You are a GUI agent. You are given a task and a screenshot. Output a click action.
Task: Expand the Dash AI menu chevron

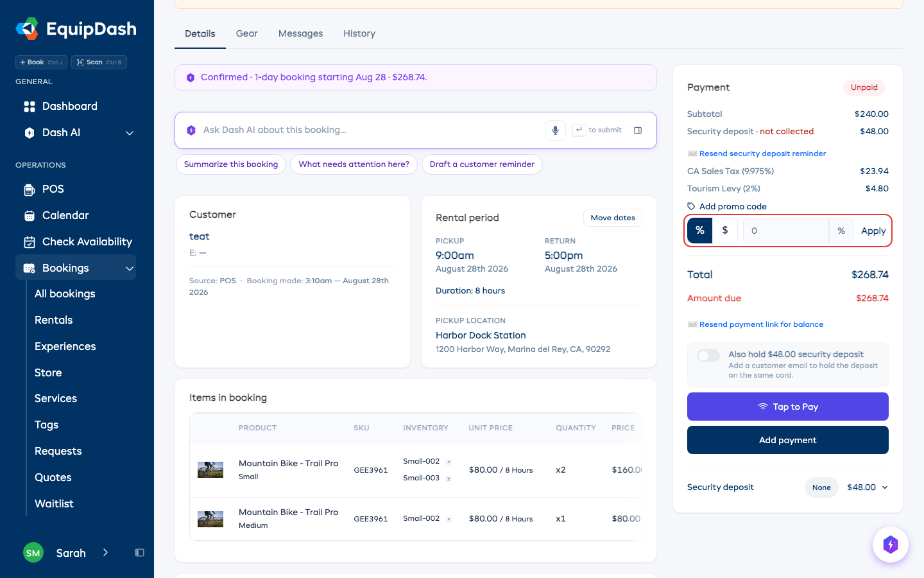pyautogui.click(x=130, y=133)
